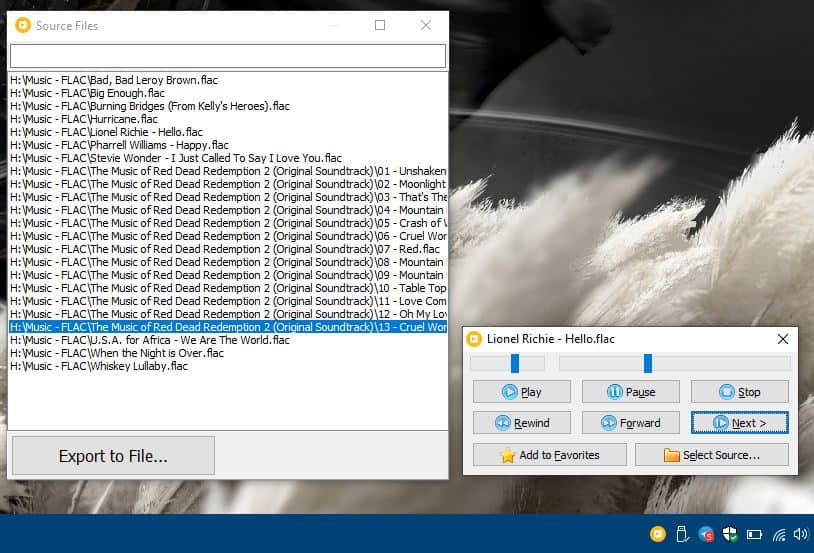This screenshot has width=814, height=553.
Task: Open the yellow player tray icon
Action: pyautogui.click(x=658, y=534)
